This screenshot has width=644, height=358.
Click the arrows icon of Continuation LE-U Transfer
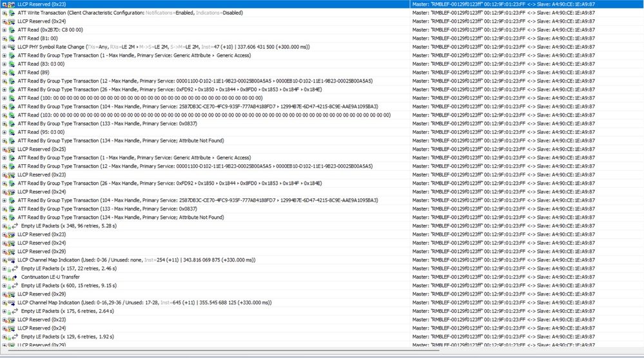[x=14, y=278]
